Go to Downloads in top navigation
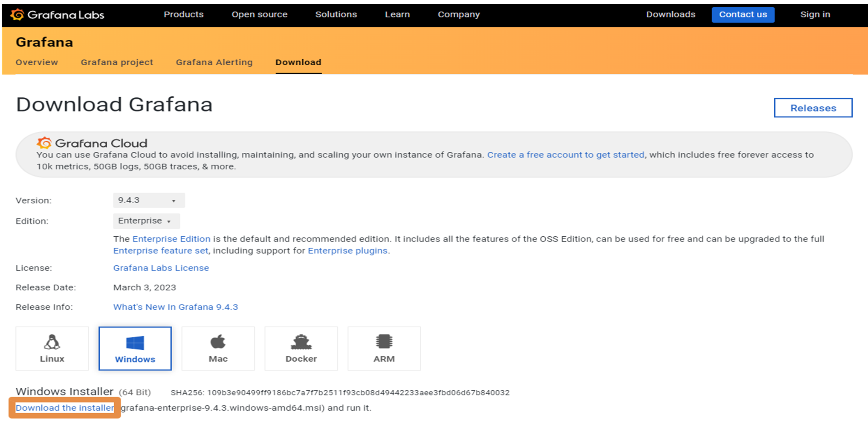Image resolution: width=868 pixels, height=421 pixels. coord(671,14)
